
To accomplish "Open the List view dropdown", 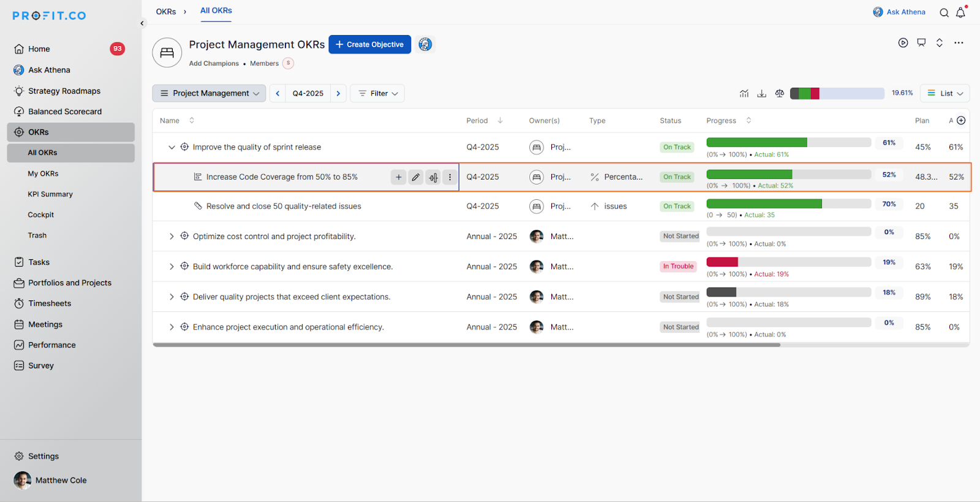I will click(945, 93).
